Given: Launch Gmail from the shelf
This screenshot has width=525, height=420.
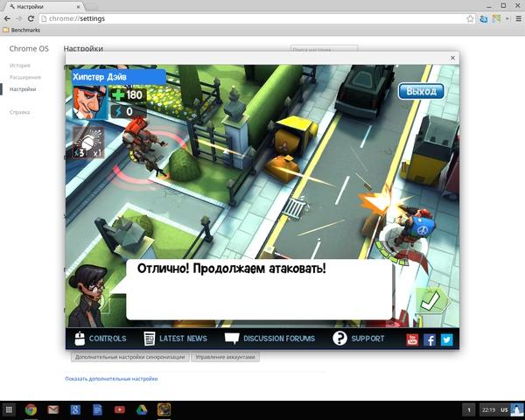Looking at the screenshot, I should tap(52, 409).
